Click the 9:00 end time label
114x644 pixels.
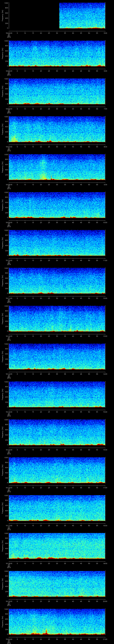(x=105, y=184)
